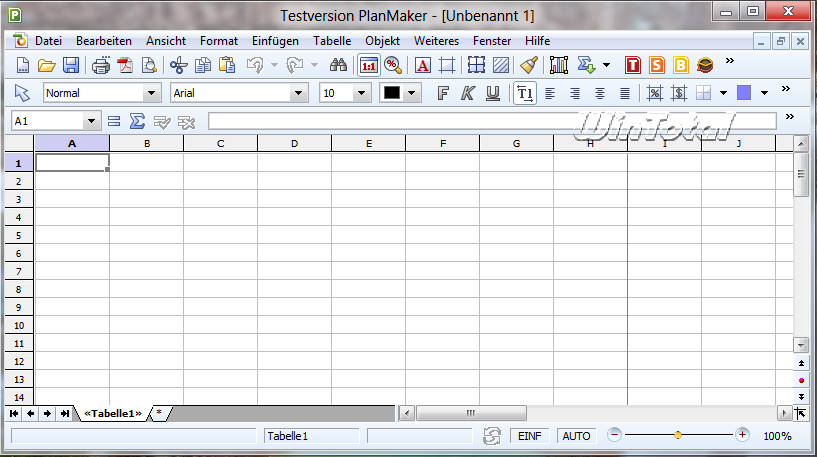
Task: Open the cell shading hatch icon
Action: click(x=501, y=65)
